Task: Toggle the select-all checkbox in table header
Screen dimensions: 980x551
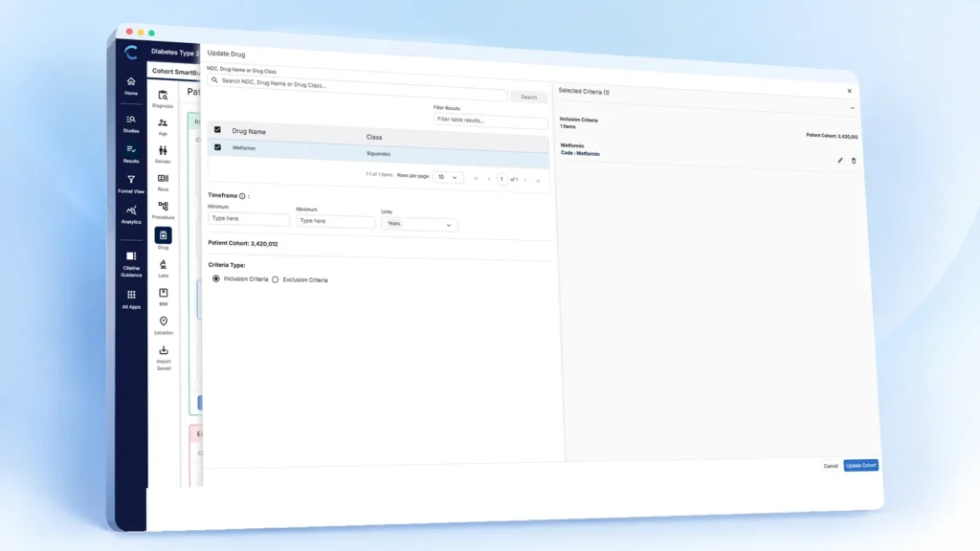Action: click(217, 130)
